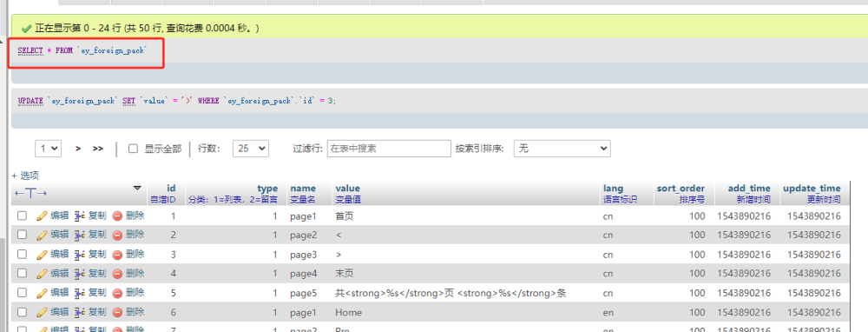This screenshot has width=868, height=332.
Task: Open the page number dropdown showing 1
Action: point(48,149)
